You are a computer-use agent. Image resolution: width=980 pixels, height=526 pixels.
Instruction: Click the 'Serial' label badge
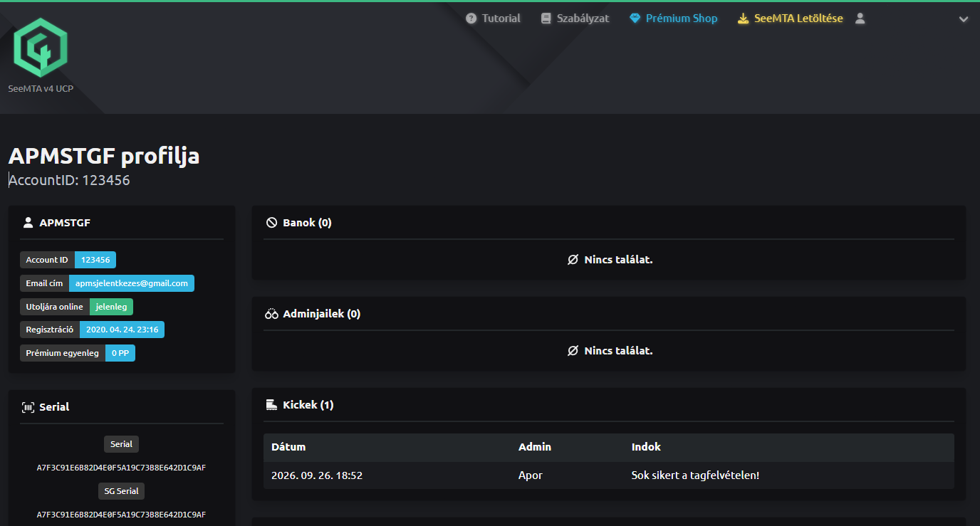(x=122, y=444)
